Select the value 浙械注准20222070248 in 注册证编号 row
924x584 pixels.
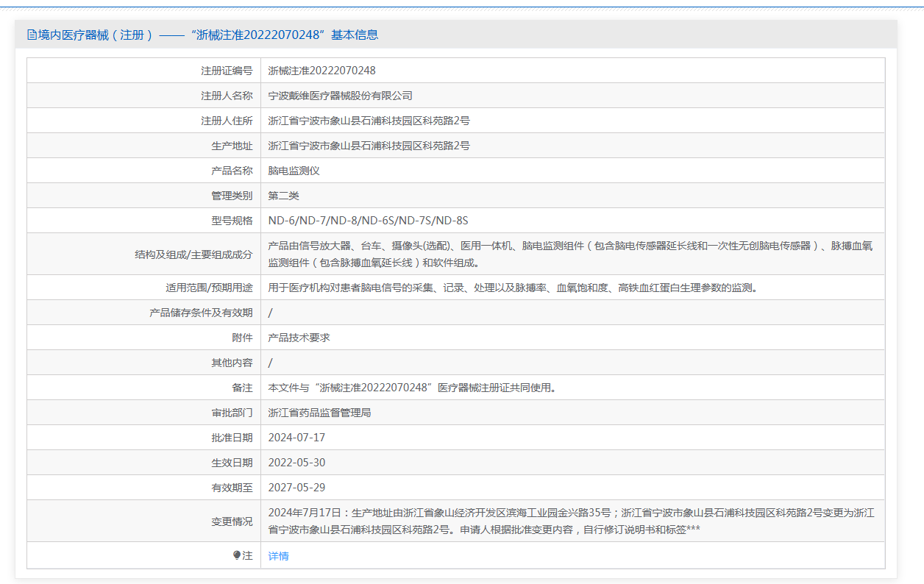tap(321, 71)
